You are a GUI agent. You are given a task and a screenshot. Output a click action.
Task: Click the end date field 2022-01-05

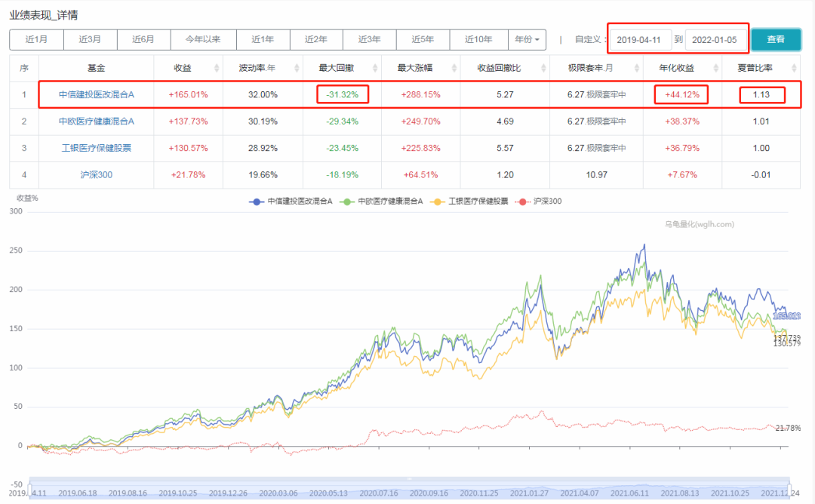point(716,39)
